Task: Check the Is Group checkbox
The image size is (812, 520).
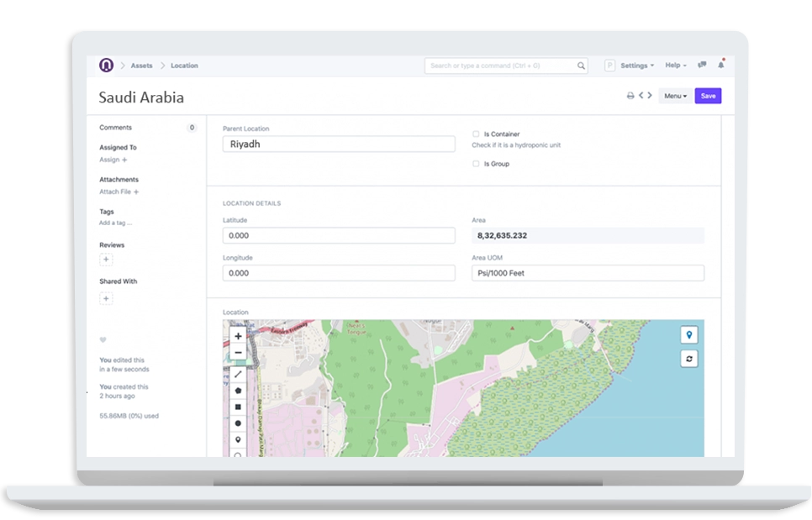Action: [x=476, y=164]
